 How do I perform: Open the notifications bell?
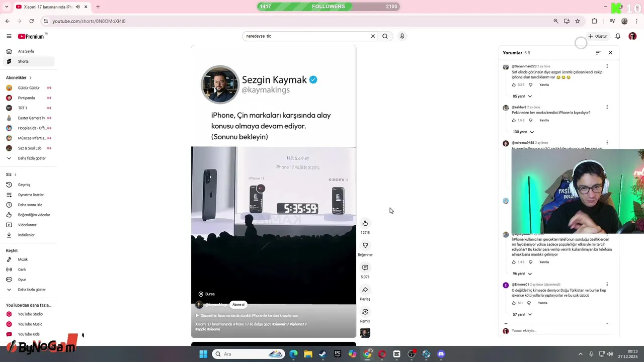618,36
